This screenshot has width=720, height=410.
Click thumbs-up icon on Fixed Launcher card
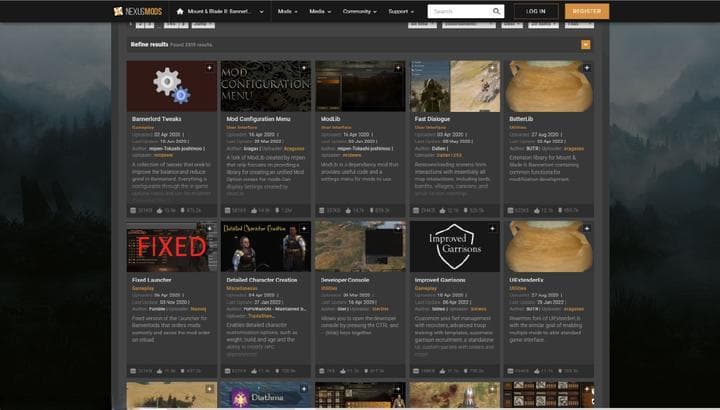tap(159, 371)
